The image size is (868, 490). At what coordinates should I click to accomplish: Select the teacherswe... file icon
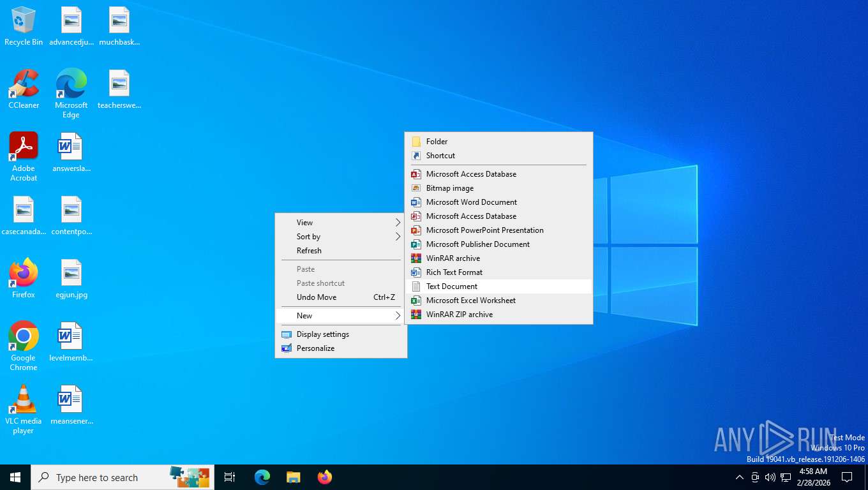119,89
